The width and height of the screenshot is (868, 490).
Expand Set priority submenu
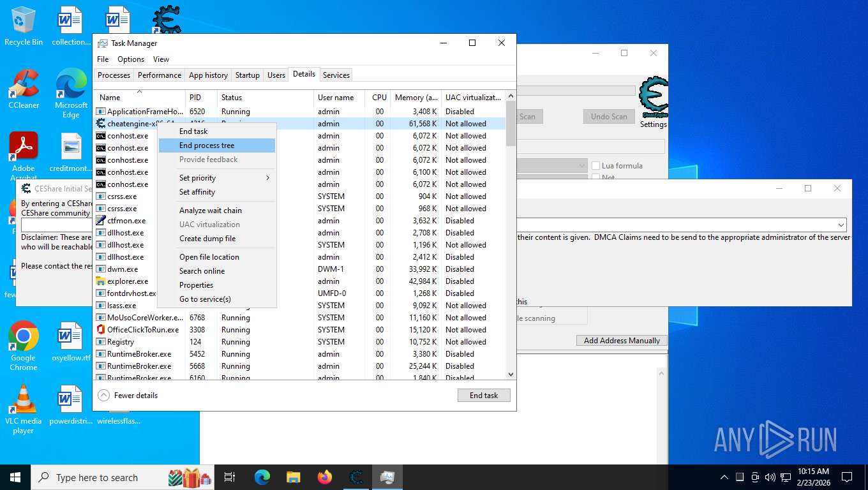tap(217, 178)
